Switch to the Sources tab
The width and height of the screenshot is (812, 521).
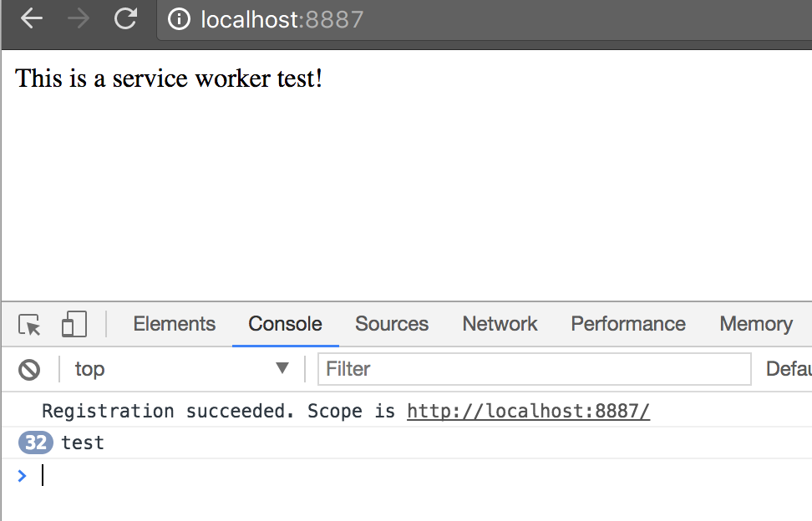pos(392,324)
